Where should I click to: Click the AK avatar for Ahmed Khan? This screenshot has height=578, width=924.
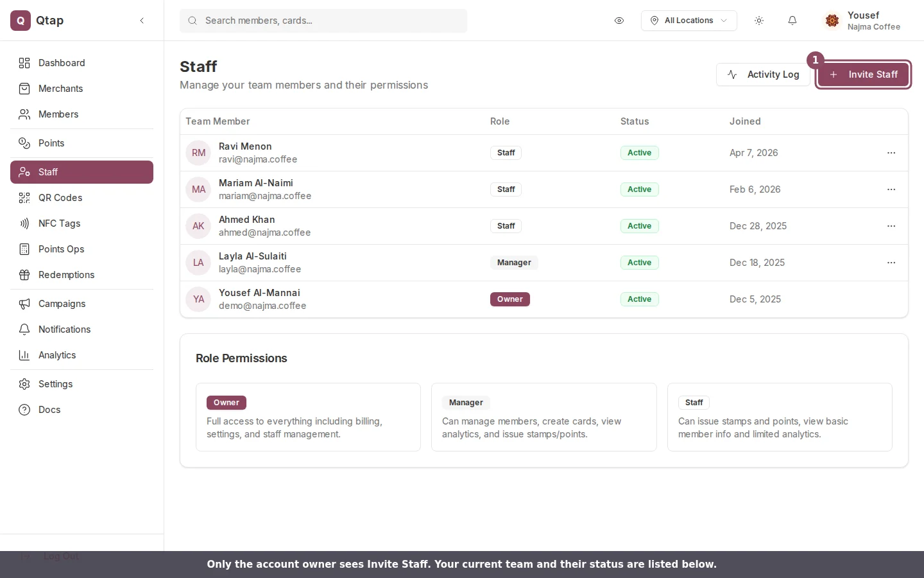pos(198,226)
